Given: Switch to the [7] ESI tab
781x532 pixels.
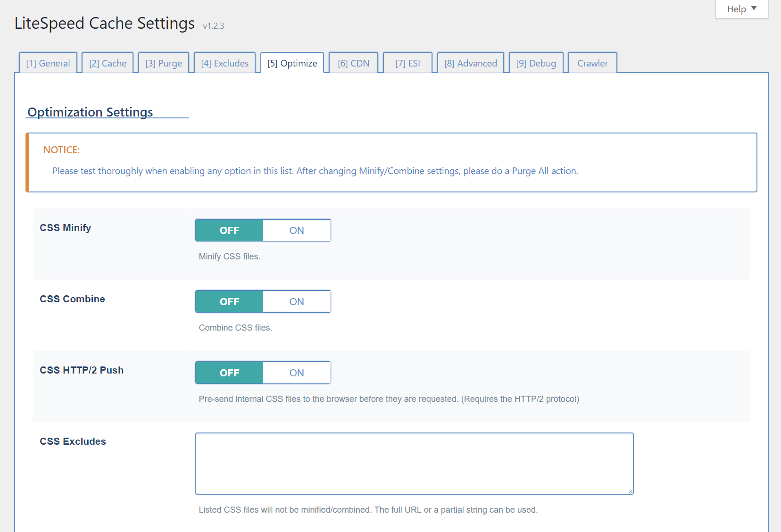Looking at the screenshot, I should [408, 63].
